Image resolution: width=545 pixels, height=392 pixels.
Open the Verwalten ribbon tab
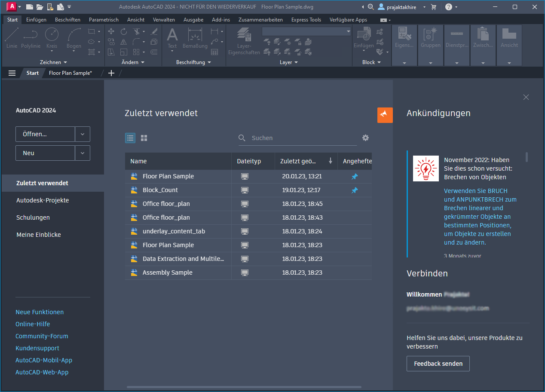click(164, 20)
